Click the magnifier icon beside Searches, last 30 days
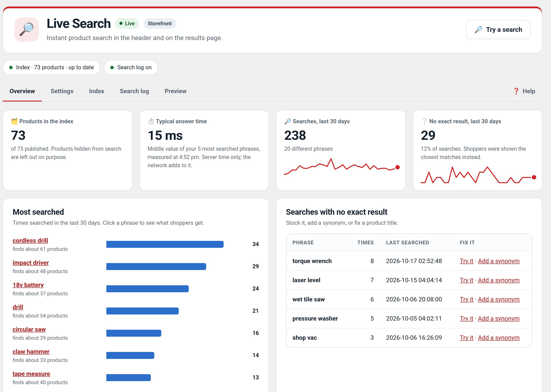551x392 pixels. point(287,122)
